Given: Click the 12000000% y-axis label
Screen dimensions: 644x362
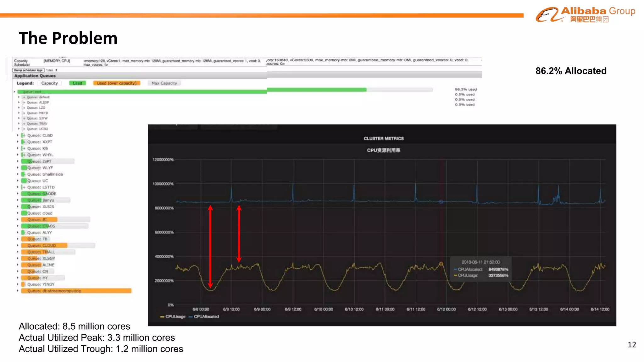Looking at the screenshot, I should [x=163, y=160].
